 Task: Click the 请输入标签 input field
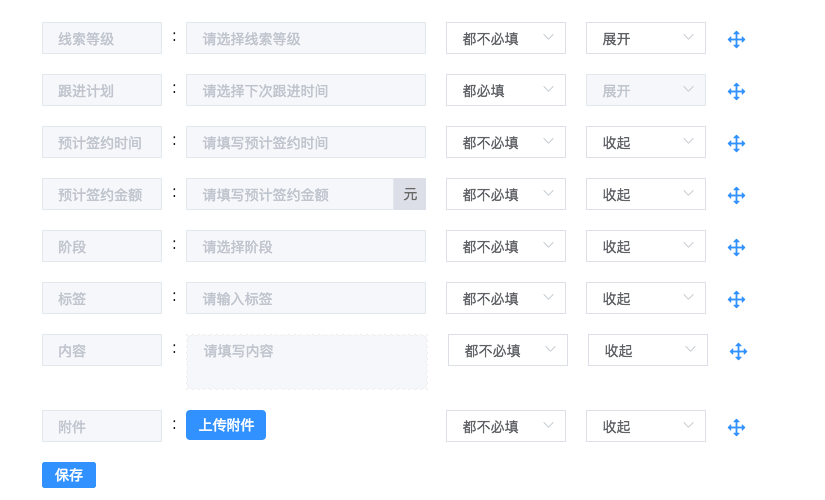coord(306,298)
